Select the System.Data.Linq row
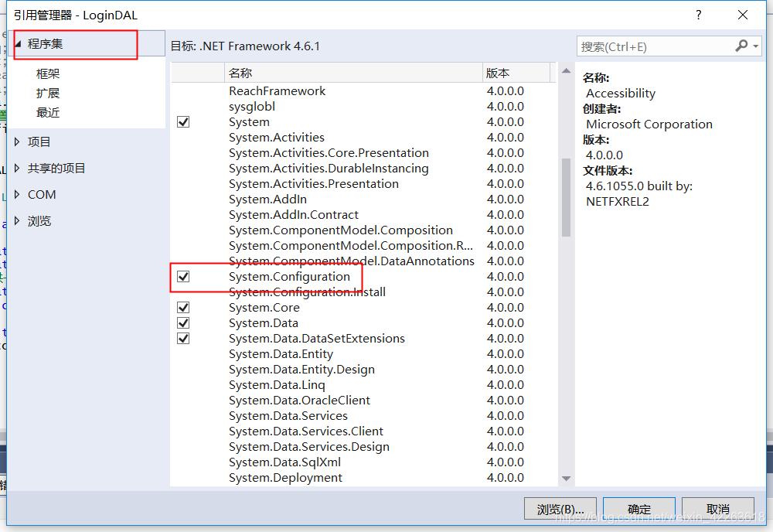The image size is (773, 532). tap(363, 385)
